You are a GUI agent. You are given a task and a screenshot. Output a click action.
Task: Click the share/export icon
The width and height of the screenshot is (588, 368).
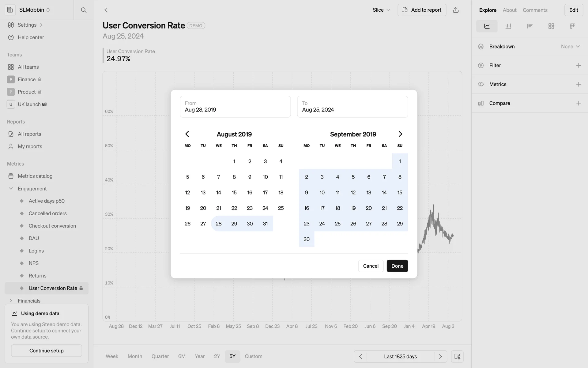tap(456, 10)
